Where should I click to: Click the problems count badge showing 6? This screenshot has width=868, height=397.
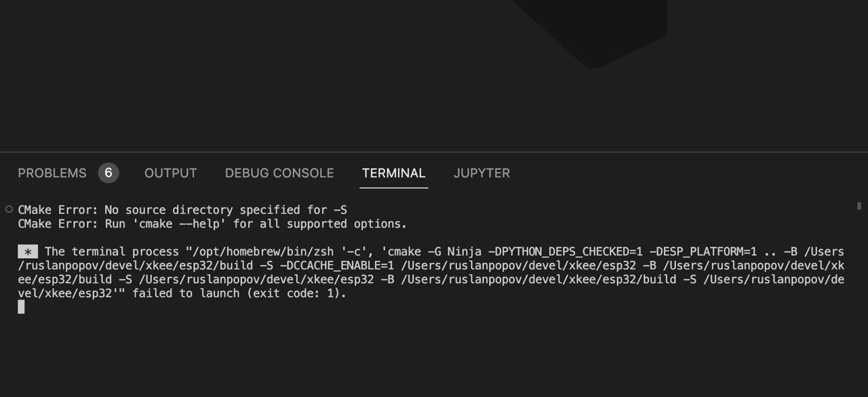(108, 173)
